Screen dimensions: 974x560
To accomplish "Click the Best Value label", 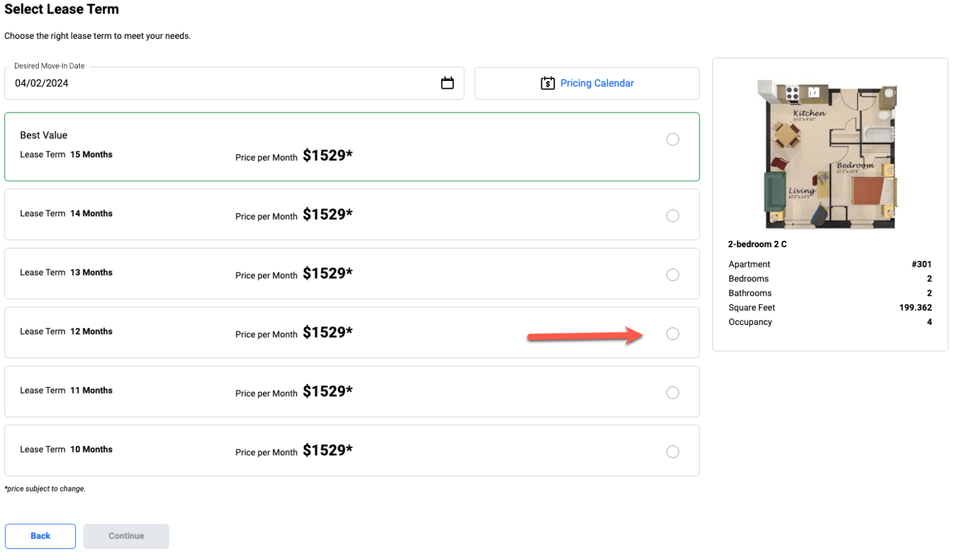I will 43,135.
